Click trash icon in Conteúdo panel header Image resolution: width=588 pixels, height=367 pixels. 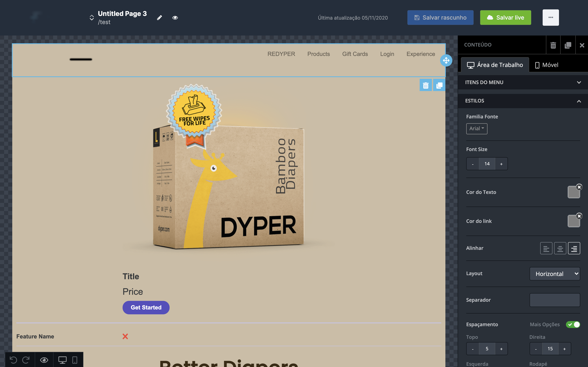pyautogui.click(x=553, y=45)
